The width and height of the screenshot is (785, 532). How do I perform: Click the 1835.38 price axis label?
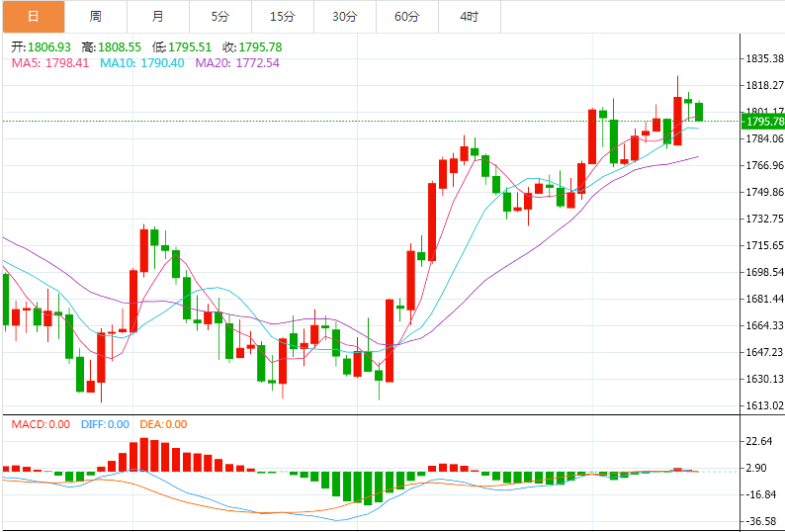(765, 59)
